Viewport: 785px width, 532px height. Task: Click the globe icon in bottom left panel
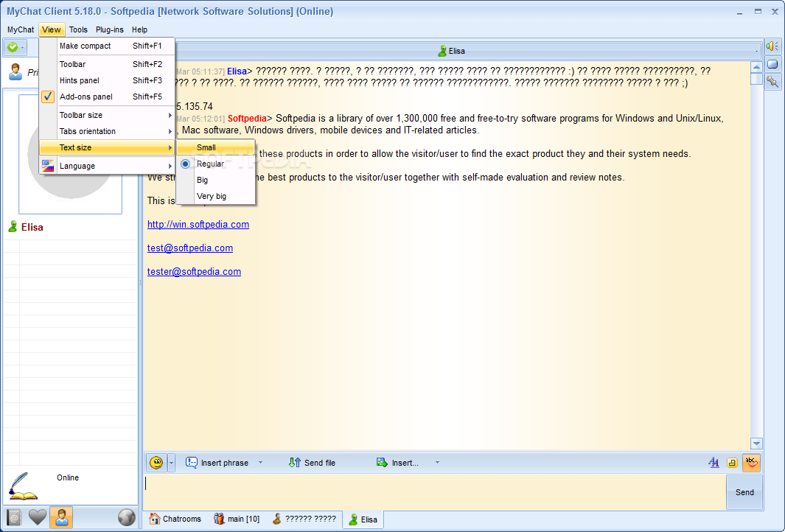[x=127, y=517]
